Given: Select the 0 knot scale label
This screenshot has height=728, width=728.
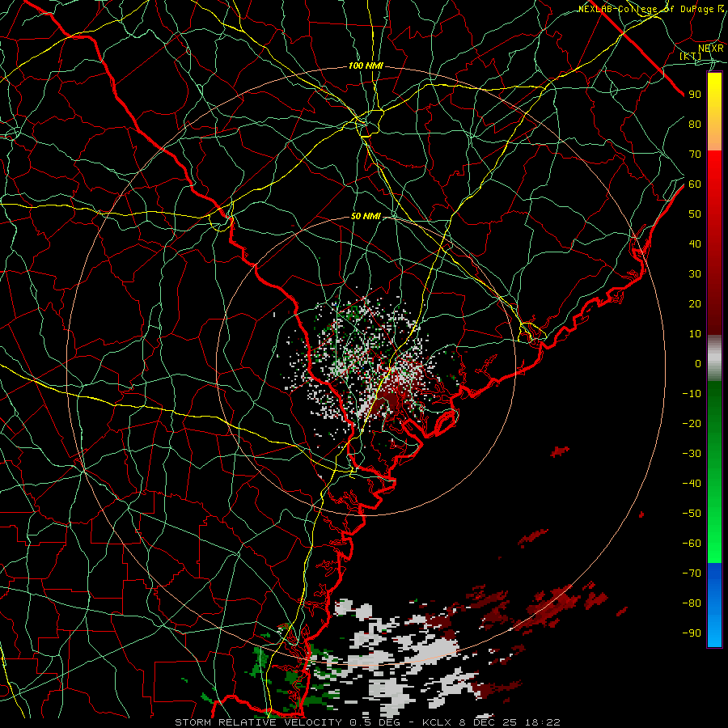Looking at the screenshot, I should click(x=698, y=364).
